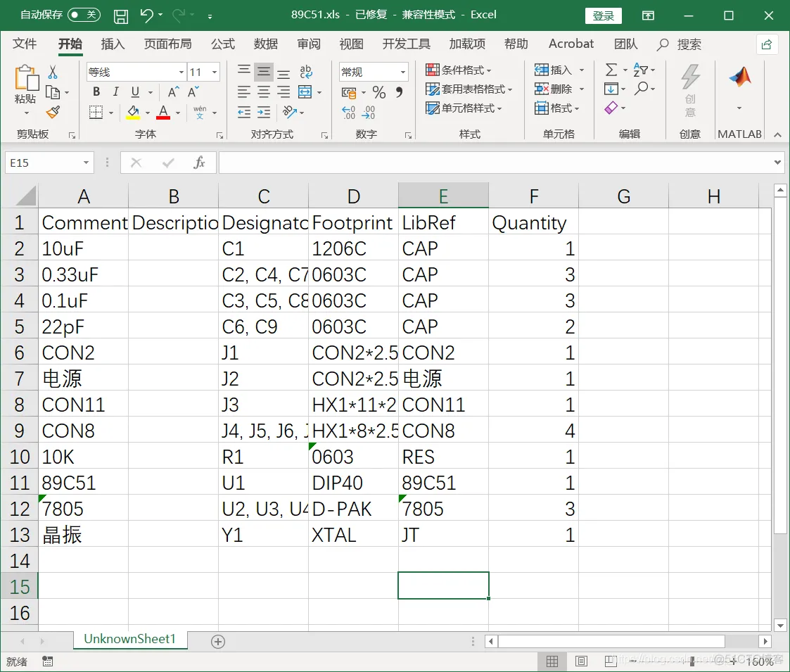Image resolution: width=790 pixels, height=672 pixels.
Task: Toggle the AutoSave switch
Action: click(x=84, y=15)
